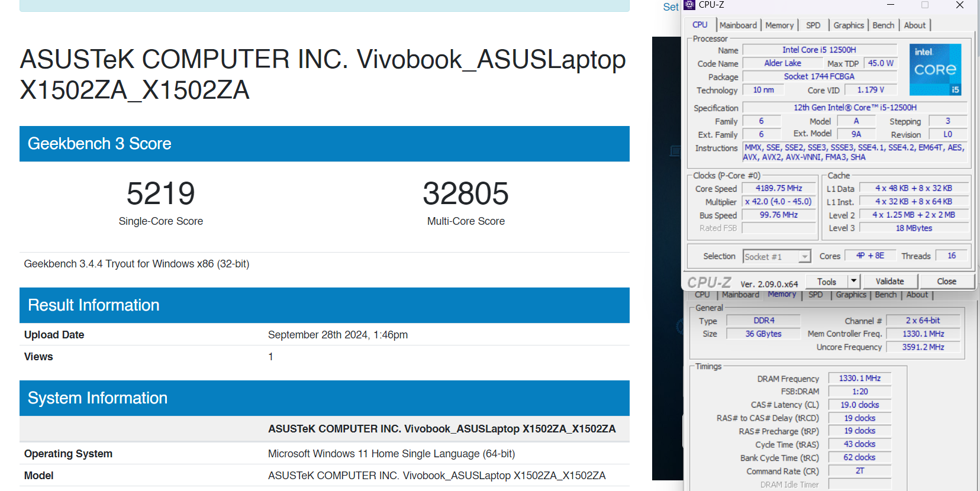Screen dimensions: 980x491
Task: Select the CPU tab in upper CPU-Z window
Action: [x=700, y=24]
